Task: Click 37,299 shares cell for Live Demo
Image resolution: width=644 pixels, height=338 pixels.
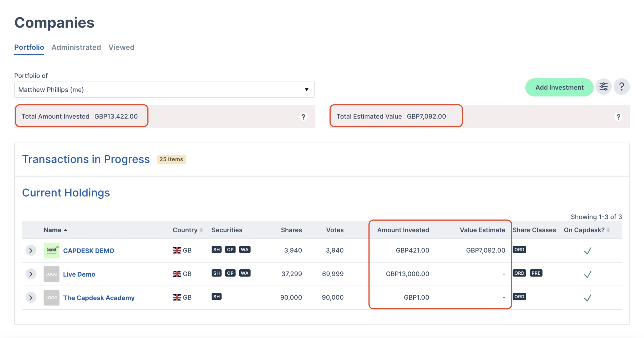Action: pos(292,274)
